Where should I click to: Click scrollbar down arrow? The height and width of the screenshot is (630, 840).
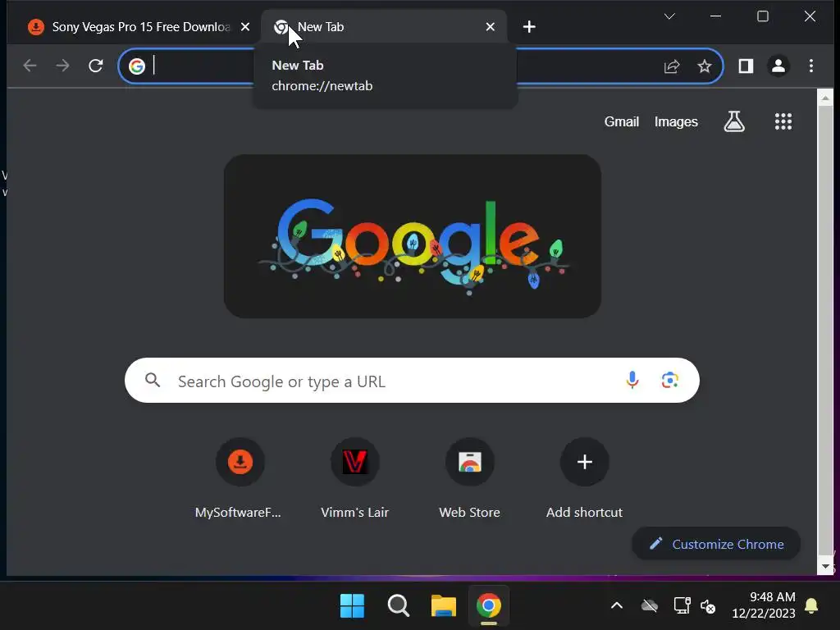tap(825, 566)
